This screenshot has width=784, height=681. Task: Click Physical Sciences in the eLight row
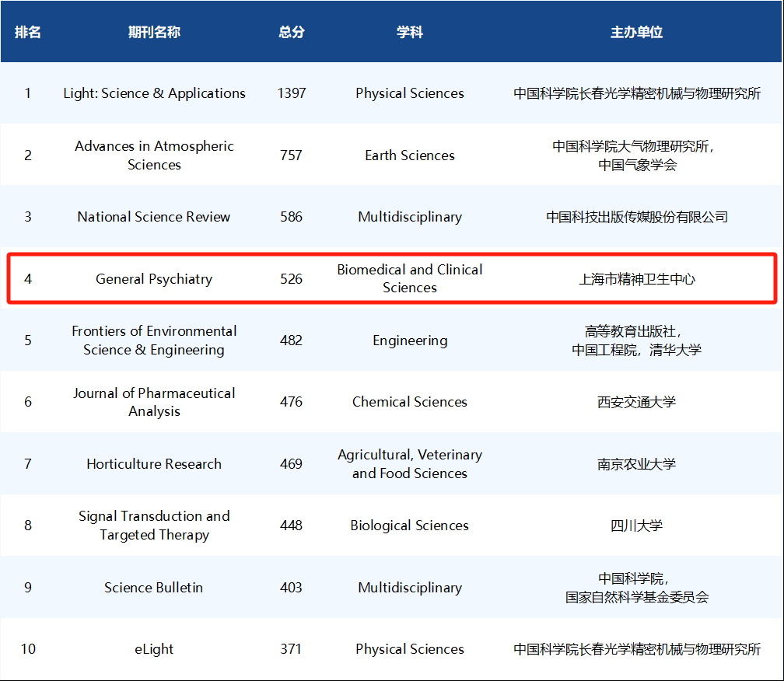click(x=409, y=649)
